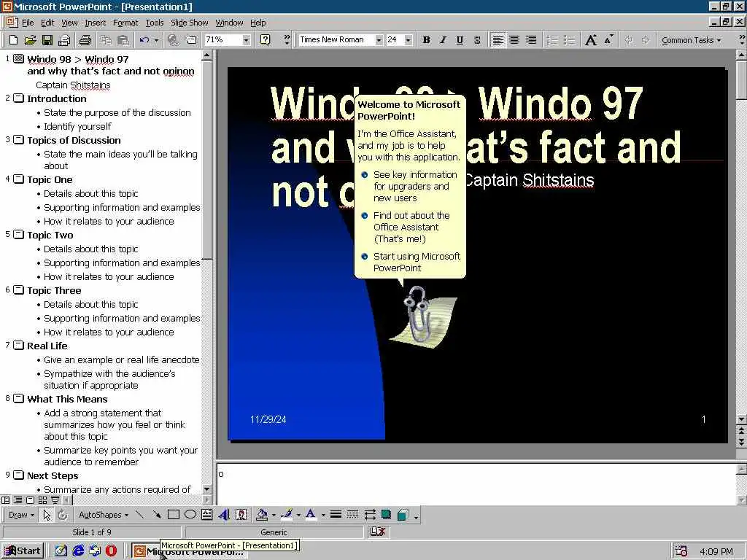The height and width of the screenshot is (560, 747).
Task: Select 'Find out about the Office Assistant'
Action: point(410,227)
